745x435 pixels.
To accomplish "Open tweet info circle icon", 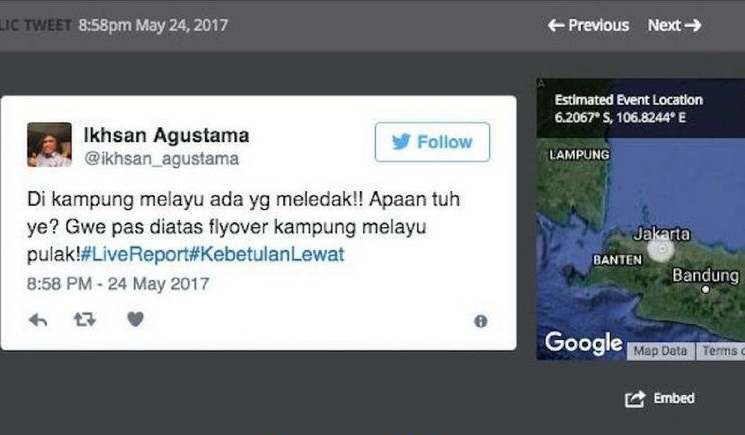I will [x=480, y=322].
